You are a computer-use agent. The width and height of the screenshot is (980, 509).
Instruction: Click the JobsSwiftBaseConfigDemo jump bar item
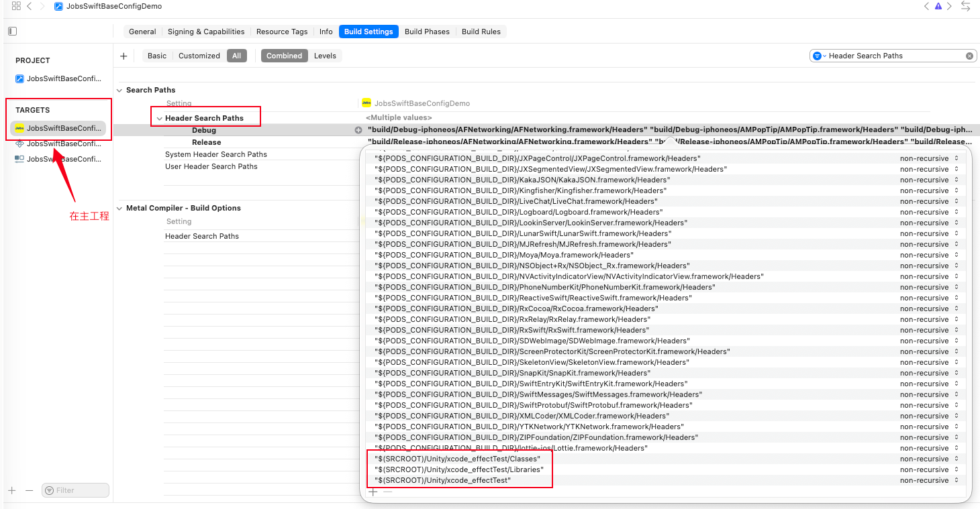(x=108, y=6)
